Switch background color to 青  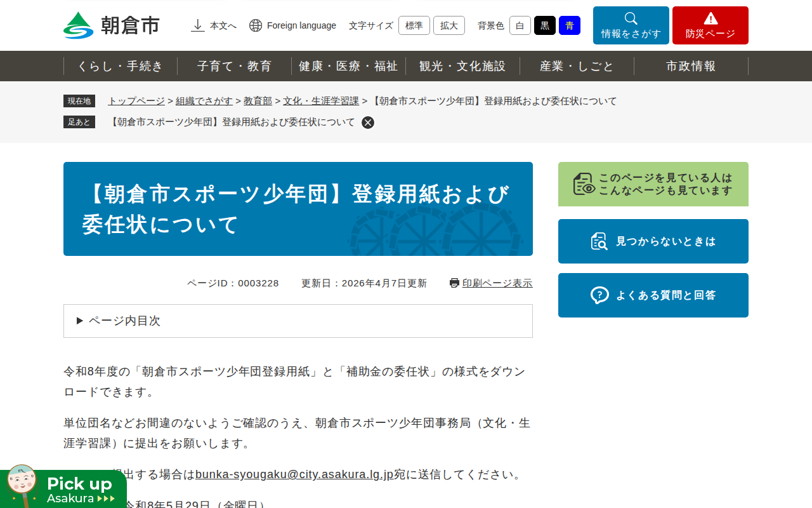(x=569, y=25)
